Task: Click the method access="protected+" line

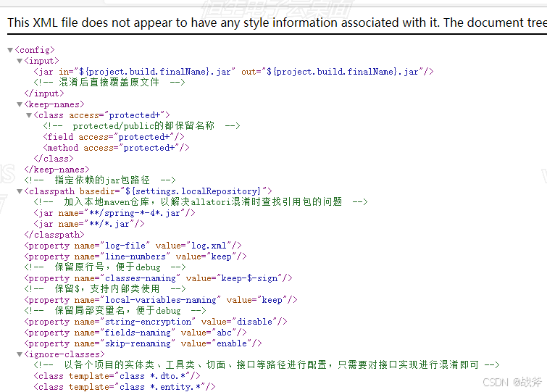Action: point(116,148)
